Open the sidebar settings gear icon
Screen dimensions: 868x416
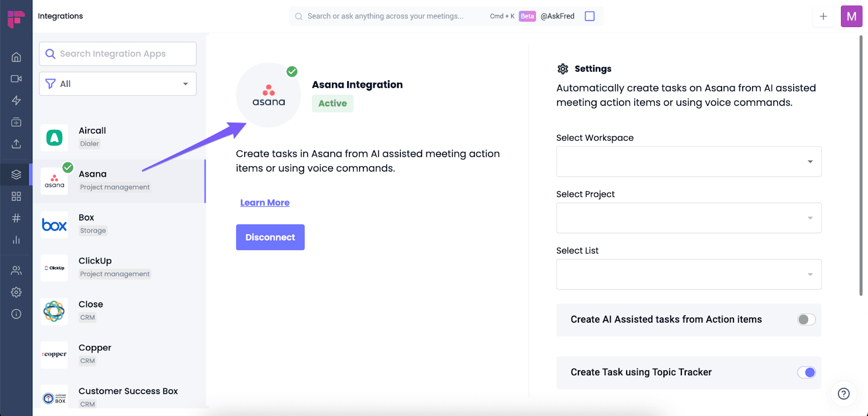coord(16,292)
